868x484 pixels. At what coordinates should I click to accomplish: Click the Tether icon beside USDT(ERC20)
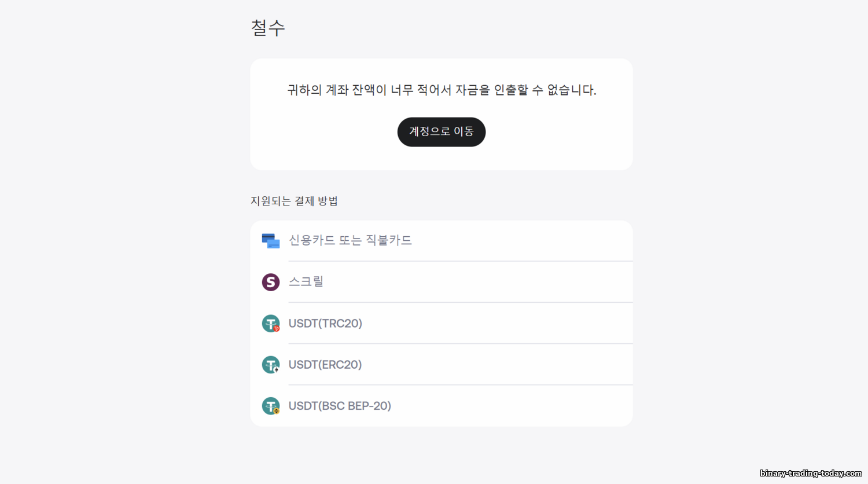point(270,364)
